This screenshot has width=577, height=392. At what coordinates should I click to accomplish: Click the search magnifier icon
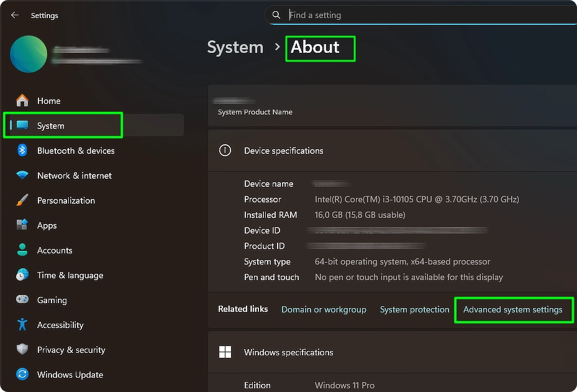click(x=276, y=14)
